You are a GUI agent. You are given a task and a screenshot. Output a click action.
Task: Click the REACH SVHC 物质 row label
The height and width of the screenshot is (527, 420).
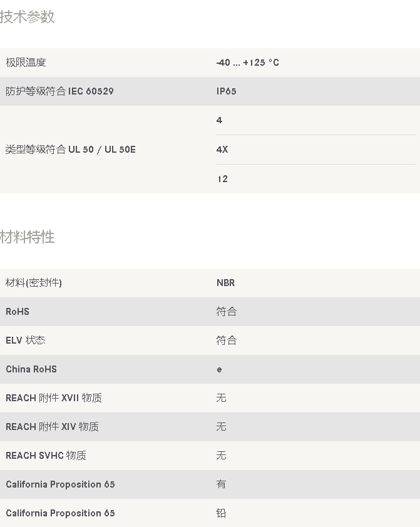pyautogui.click(x=46, y=456)
